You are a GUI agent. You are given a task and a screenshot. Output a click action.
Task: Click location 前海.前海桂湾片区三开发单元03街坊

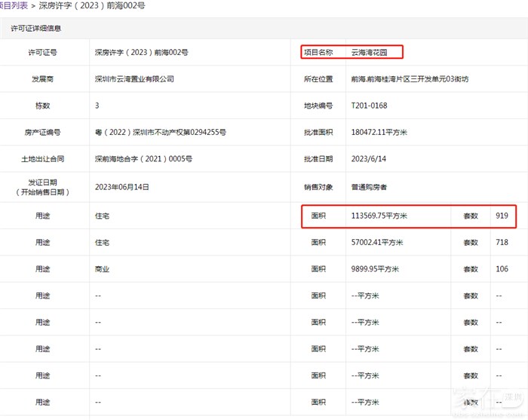click(410, 79)
